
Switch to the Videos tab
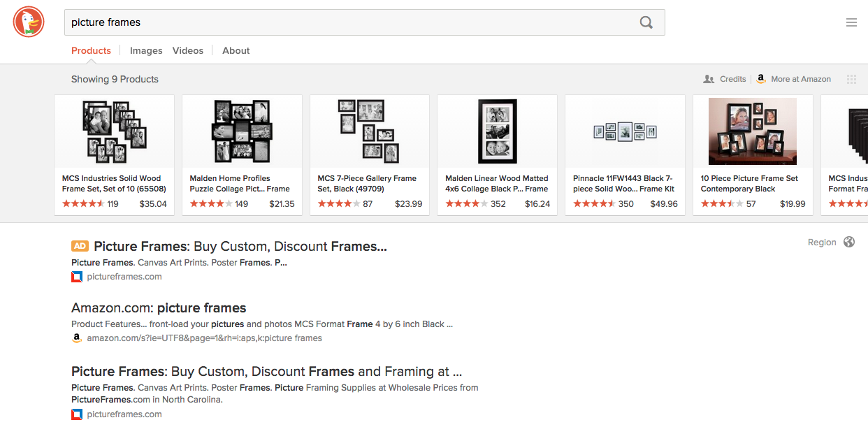tap(188, 51)
